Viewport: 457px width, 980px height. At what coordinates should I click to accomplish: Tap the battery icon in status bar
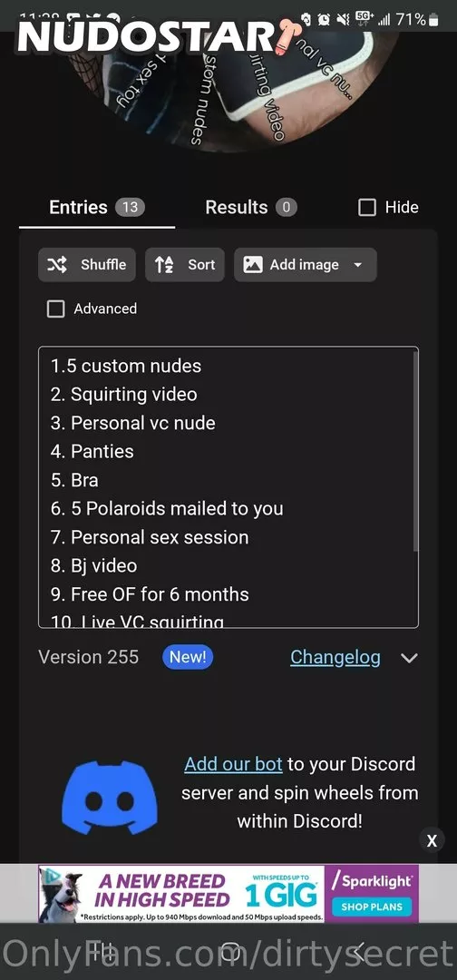pyautogui.click(x=433, y=20)
